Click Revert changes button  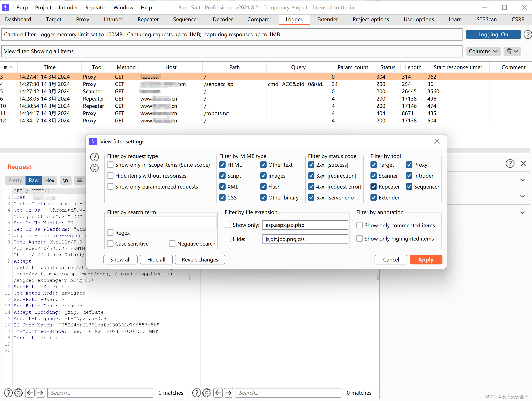click(200, 259)
